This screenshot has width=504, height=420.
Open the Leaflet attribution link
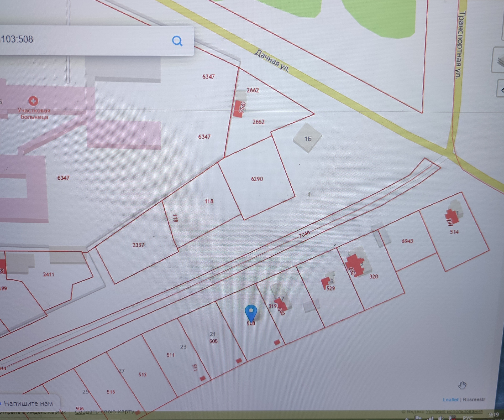tap(450, 400)
